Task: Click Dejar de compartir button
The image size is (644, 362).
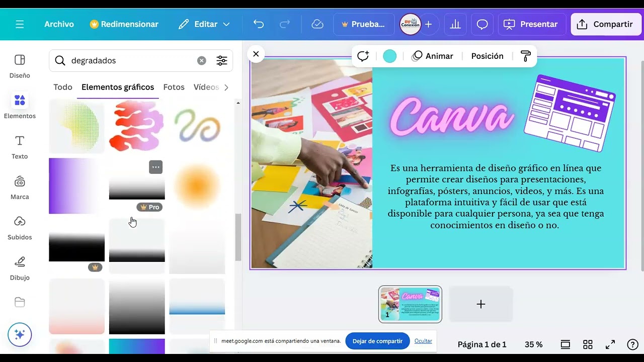Action: click(x=377, y=341)
